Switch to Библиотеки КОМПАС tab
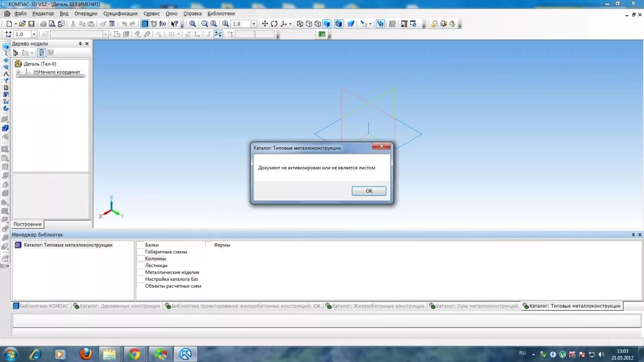The height and width of the screenshot is (362, 644). 41,306
